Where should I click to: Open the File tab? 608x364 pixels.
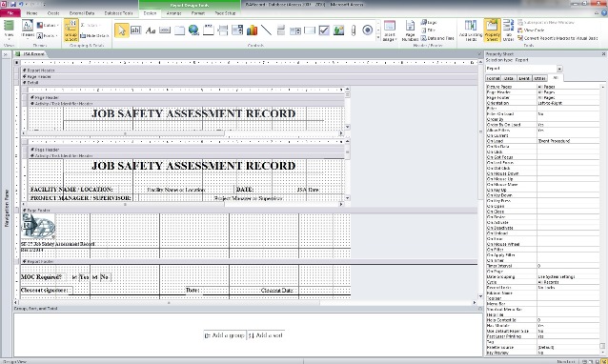(x=10, y=12)
